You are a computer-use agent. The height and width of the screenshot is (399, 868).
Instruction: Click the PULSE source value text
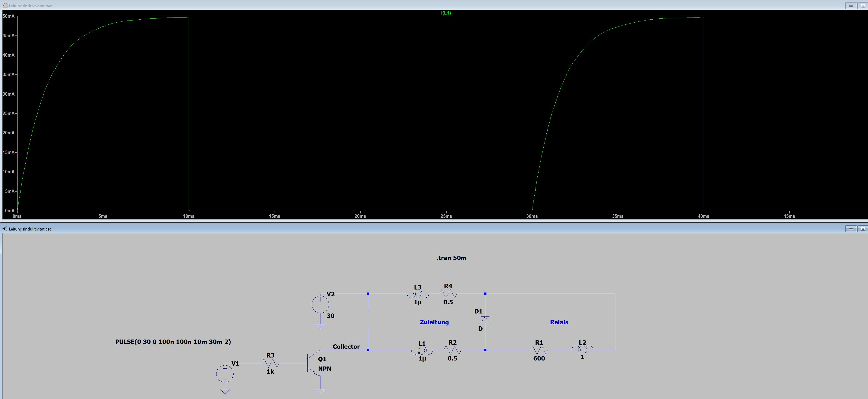(173, 342)
